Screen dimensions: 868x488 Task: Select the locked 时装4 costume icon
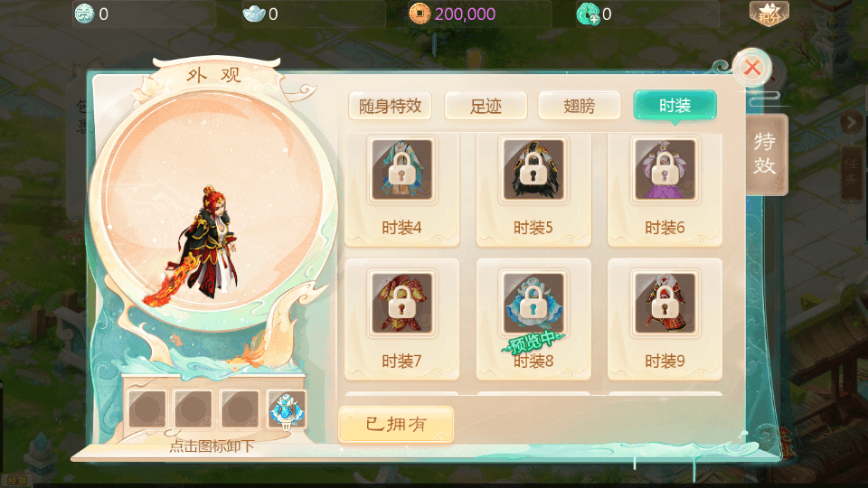pyautogui.click(x=401, y=170)
